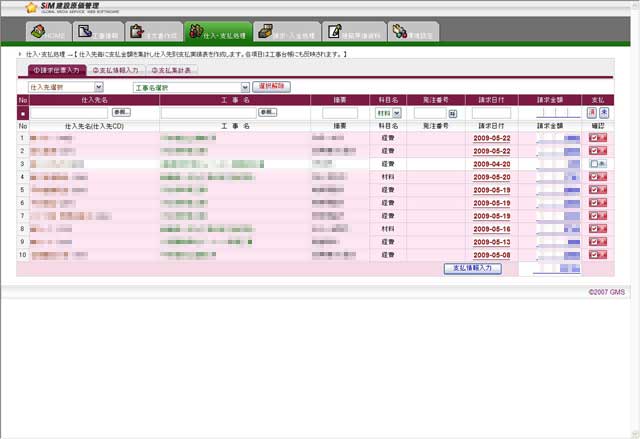Open the 科目名 材料 dropdown
This screenshot has width=640, height=439.
coord(387,113)
